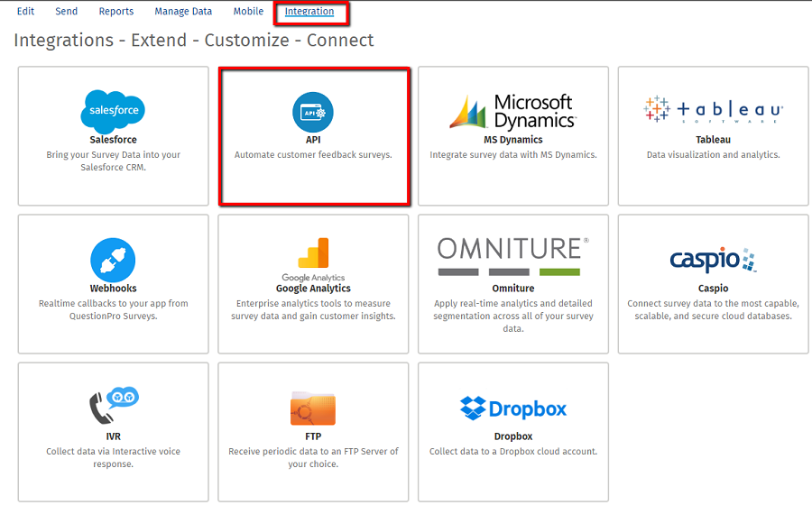
Task: Open the Dropbox title link
Action: [x=513, y=436]
